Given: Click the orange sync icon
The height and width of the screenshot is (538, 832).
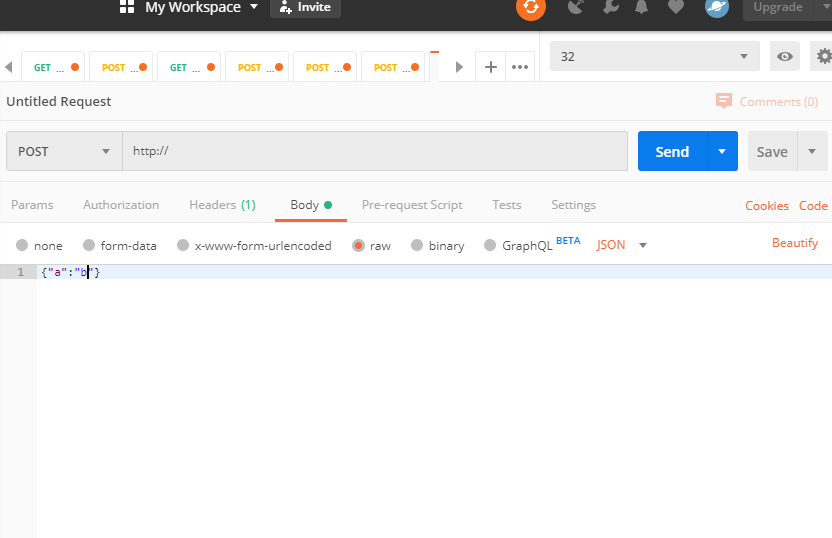Looking at the screenshot, I should coord(531,7).
